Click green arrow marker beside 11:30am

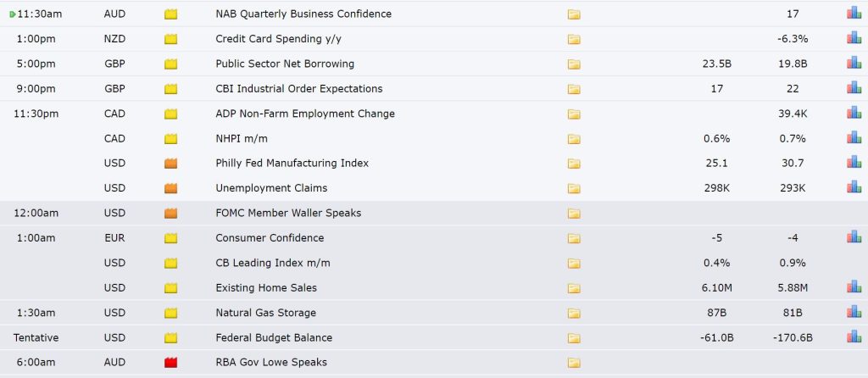click(12, 14)
